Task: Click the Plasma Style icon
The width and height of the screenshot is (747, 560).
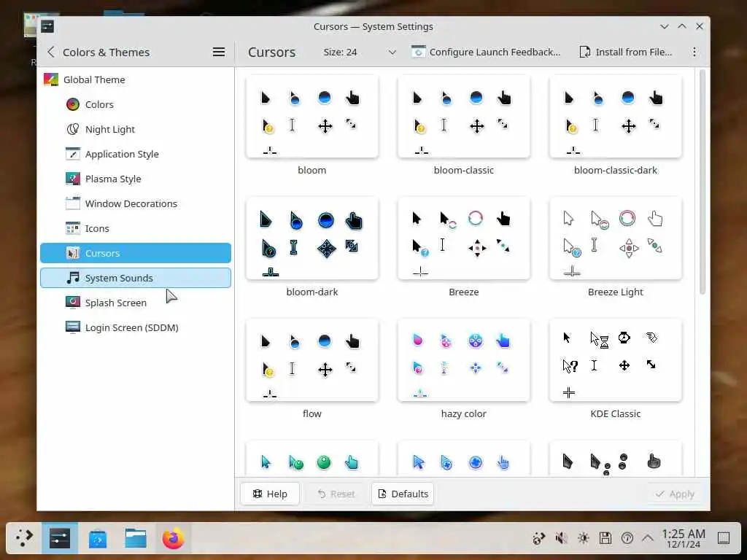Action: [x=72, y=179]
